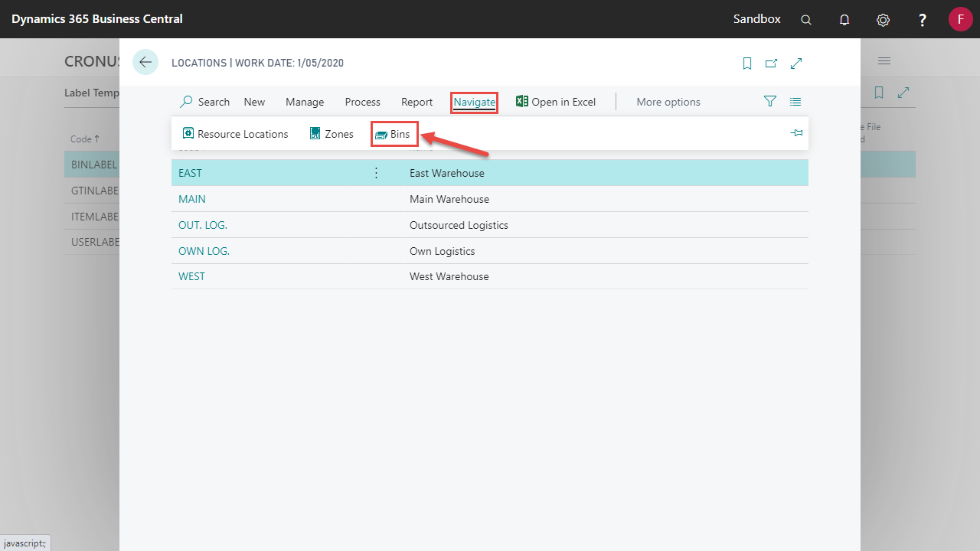Open the notifications bell
This screenshot has height=551, width=980.
[x=844, y=20]
